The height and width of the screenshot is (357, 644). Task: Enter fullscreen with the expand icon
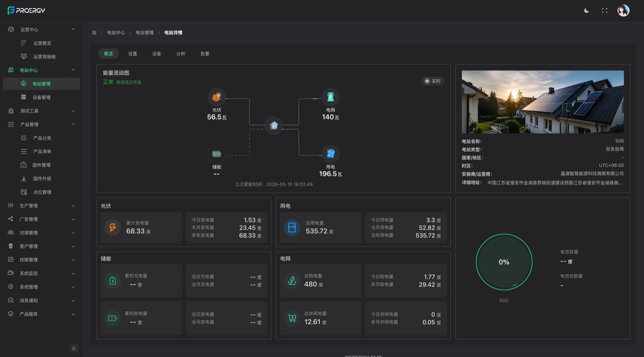point(604,11)
